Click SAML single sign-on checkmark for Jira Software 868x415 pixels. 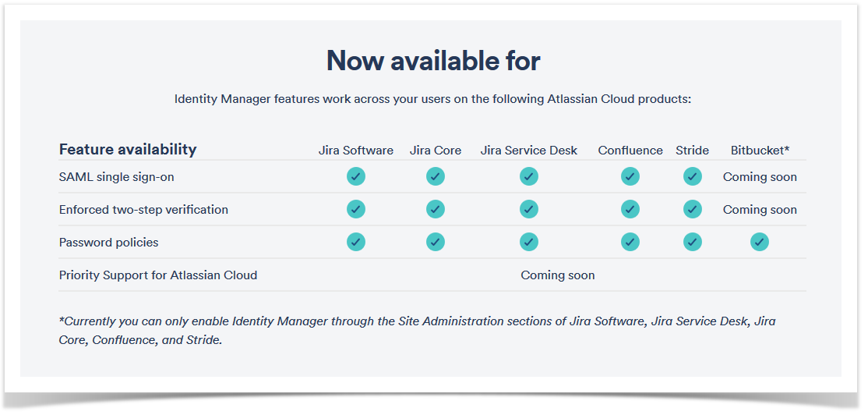click(356, 177)
